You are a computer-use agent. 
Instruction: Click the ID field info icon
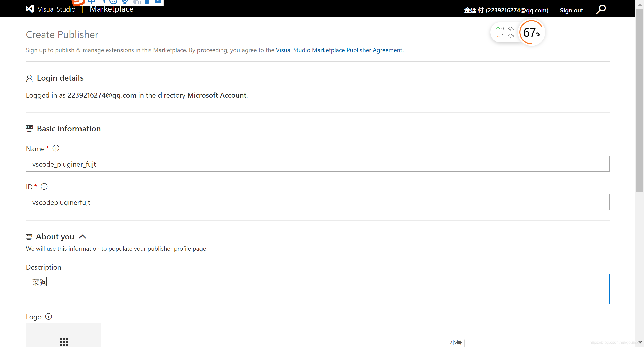pos(44,187)
